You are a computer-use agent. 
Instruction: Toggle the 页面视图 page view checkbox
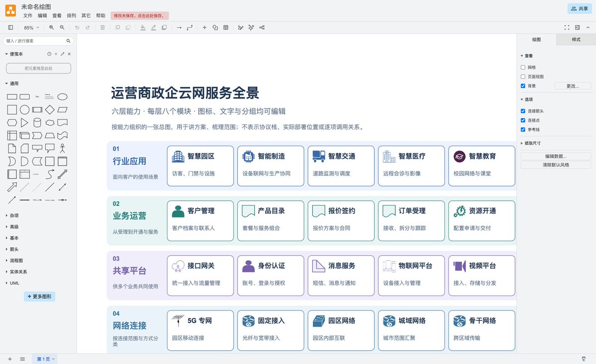coord(523,76)
